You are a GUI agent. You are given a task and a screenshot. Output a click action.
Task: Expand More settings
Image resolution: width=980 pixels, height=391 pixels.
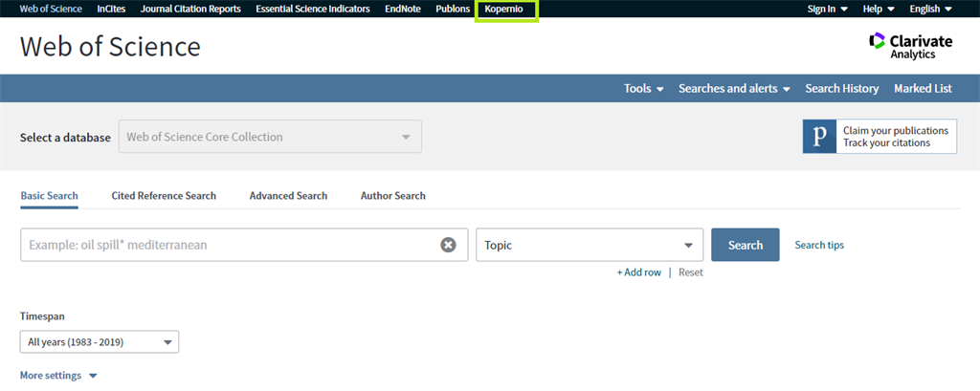58,376
